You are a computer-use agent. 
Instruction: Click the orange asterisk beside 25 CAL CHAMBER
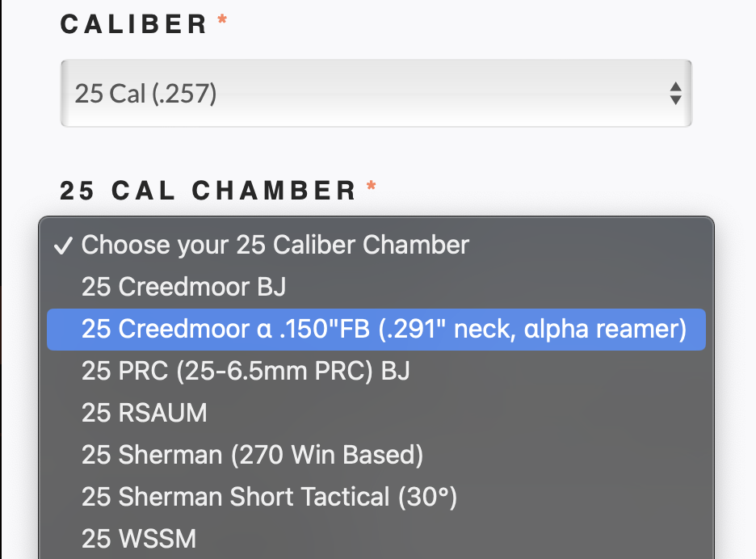click(x=372, y=187)
